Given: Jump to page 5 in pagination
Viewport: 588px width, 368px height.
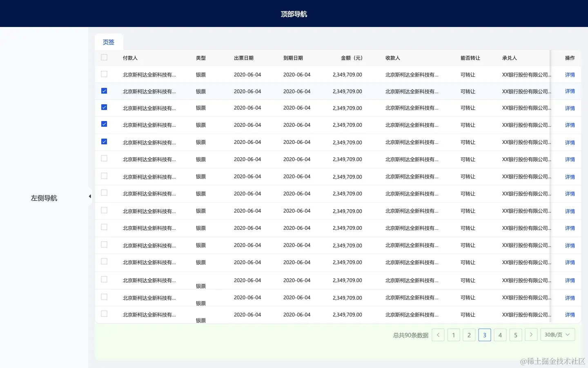Looking at the screenshot, I should pyautogui.click(x=516, y=335).
